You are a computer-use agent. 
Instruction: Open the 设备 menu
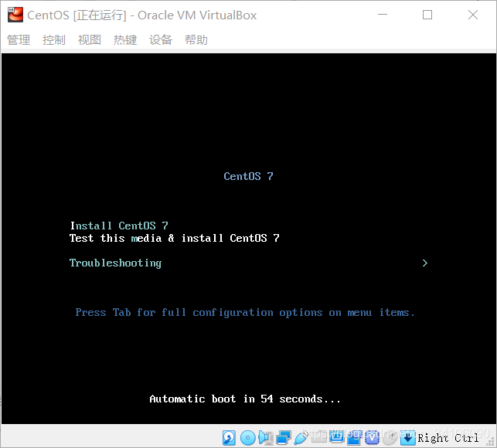click(161, 40)
